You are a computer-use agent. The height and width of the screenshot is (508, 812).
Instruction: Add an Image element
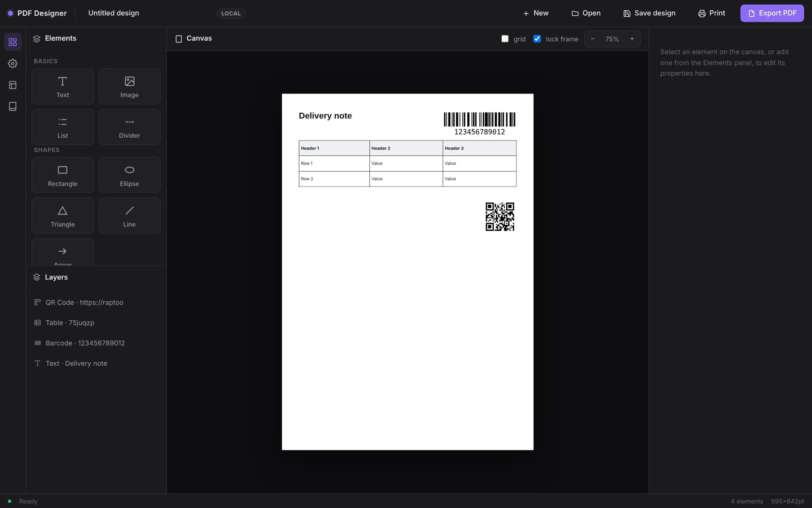(129, 86)
